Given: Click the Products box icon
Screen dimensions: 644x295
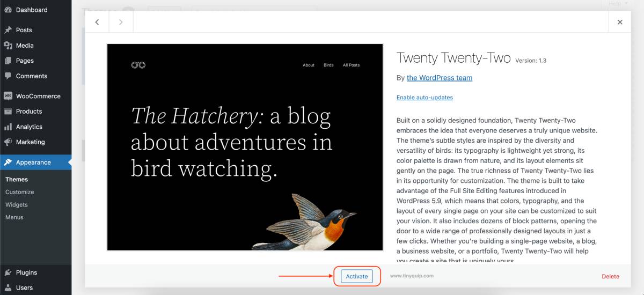Looking at the screenshot, I should pos(8,112).
